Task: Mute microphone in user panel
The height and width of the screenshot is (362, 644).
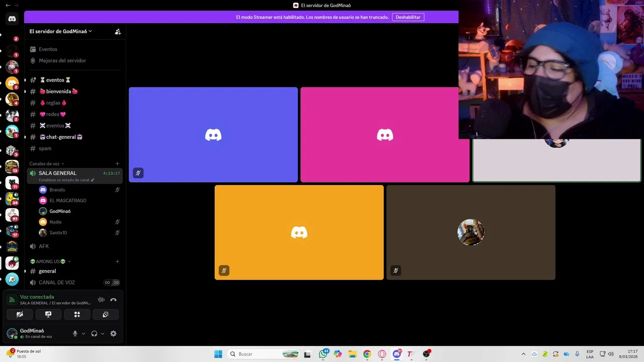Action: click(x=75, y=333)
